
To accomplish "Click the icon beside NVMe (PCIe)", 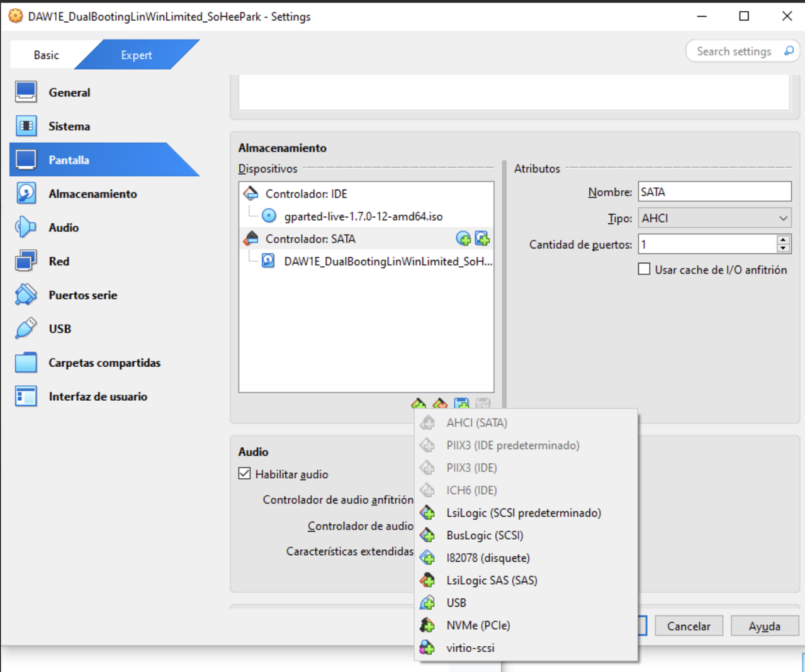I will (427, 625).
